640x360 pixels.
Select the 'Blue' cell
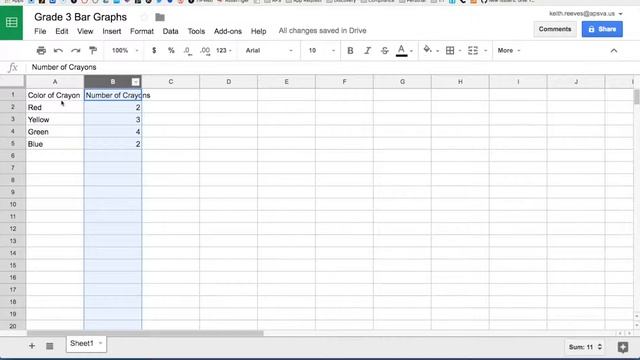point(55,144)
